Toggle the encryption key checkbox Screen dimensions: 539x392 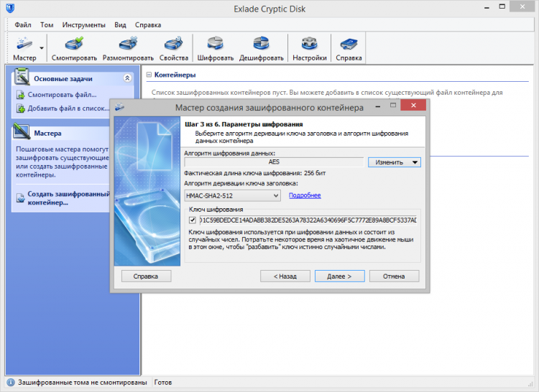tap(193, 220)
